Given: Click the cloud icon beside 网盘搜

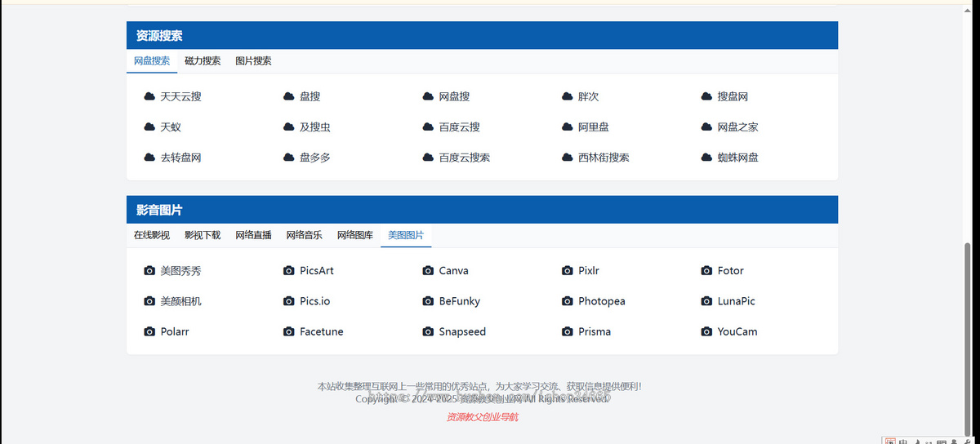Looking at the screenshot, I should [428, 96].
